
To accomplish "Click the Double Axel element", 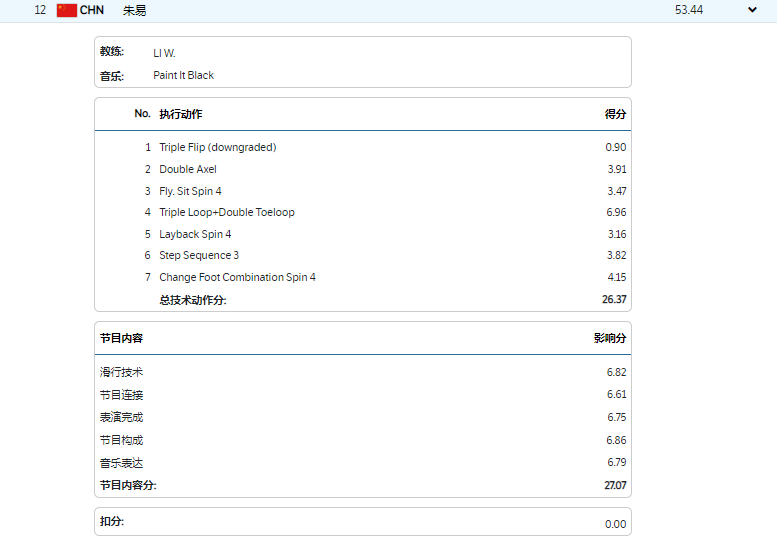I will point(188,169).
